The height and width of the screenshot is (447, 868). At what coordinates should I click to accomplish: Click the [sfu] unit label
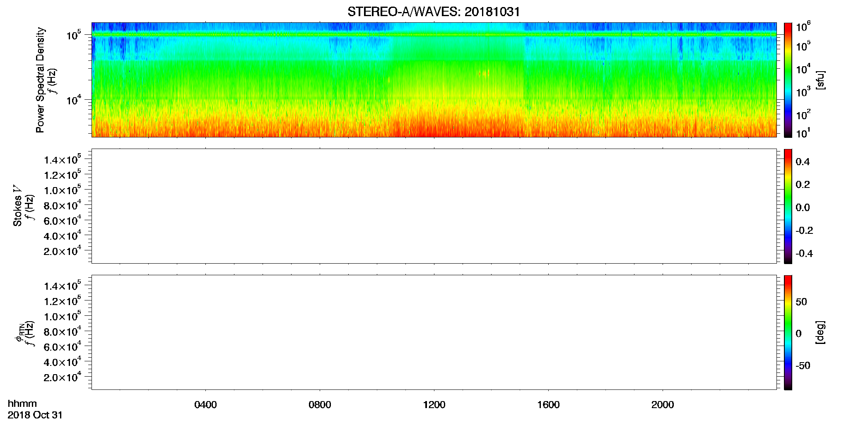coord(820,80)
